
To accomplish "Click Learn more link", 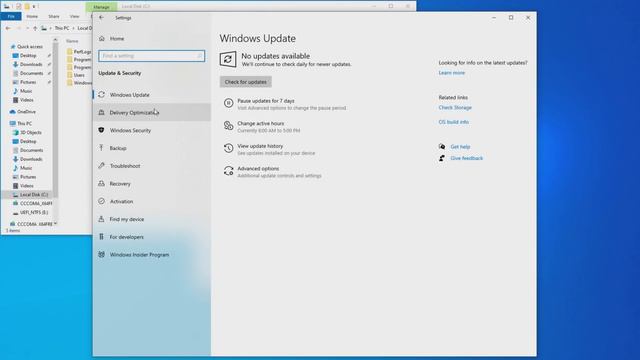I will [451, 73].
